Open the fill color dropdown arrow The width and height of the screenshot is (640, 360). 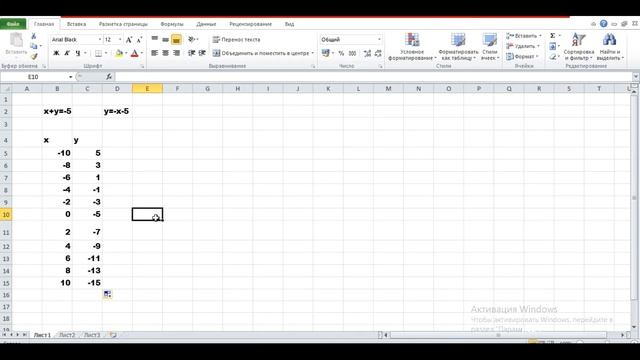click(126, 53)
